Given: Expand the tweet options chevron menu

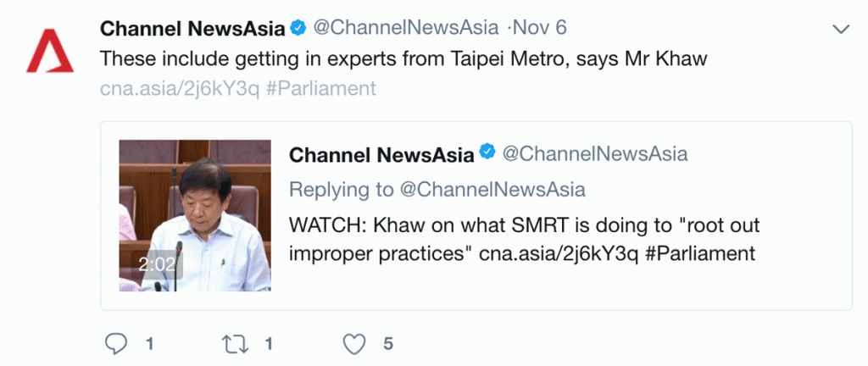Looking at the screenshot, I should 841,30.
